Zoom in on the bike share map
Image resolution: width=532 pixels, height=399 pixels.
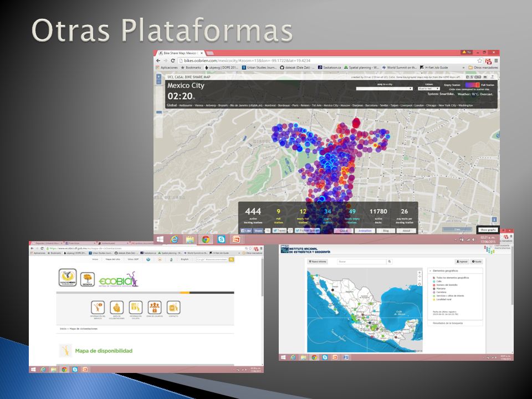pyautogui.click(x=158, y=77)
